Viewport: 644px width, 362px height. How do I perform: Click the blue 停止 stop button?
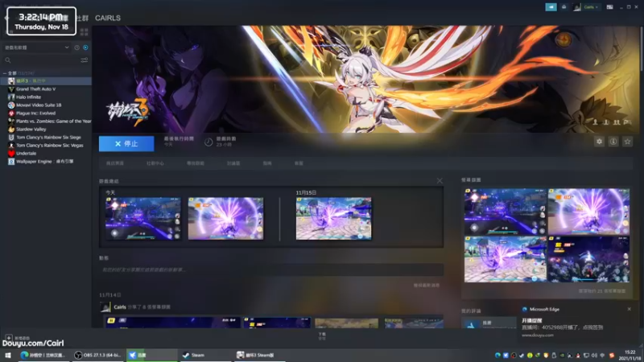point(126,144)
